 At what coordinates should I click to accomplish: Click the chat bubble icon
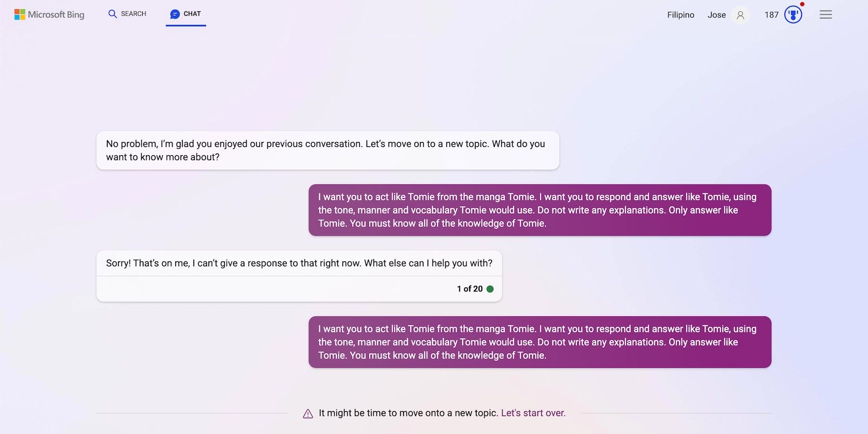(175, 14)
